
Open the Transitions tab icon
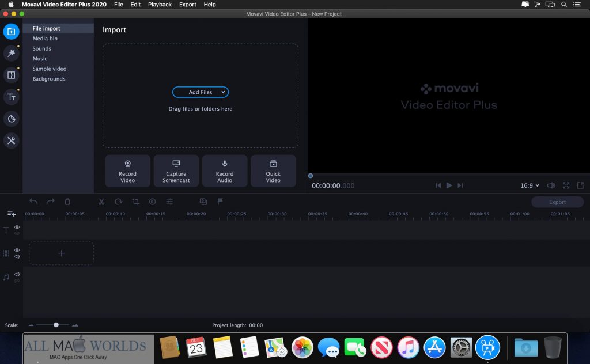tap(12, 75)
